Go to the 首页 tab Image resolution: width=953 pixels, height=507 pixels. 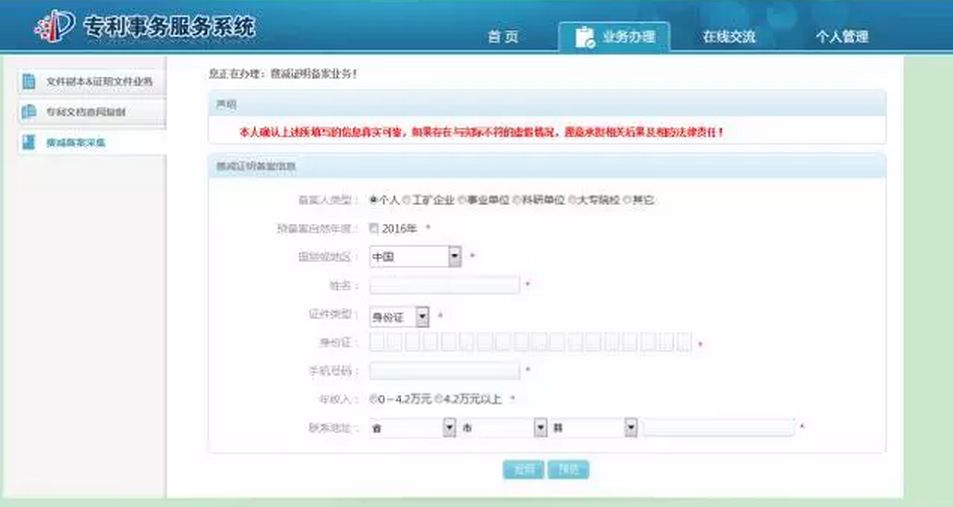[x=503, y=37]
